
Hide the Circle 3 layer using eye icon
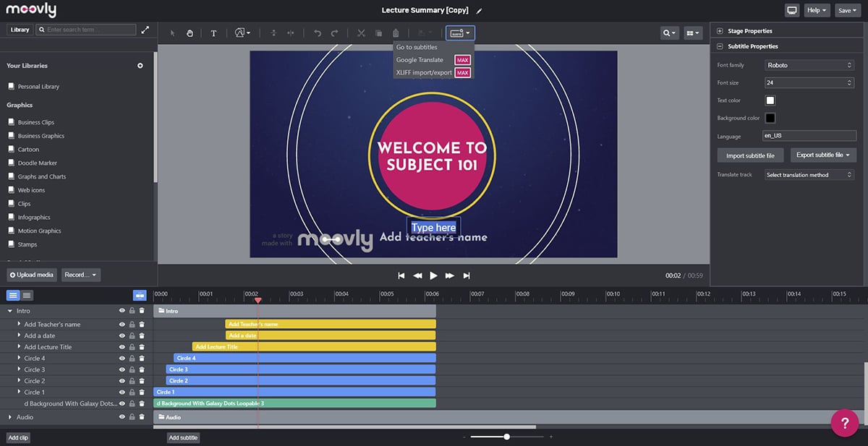coord(122,370)
